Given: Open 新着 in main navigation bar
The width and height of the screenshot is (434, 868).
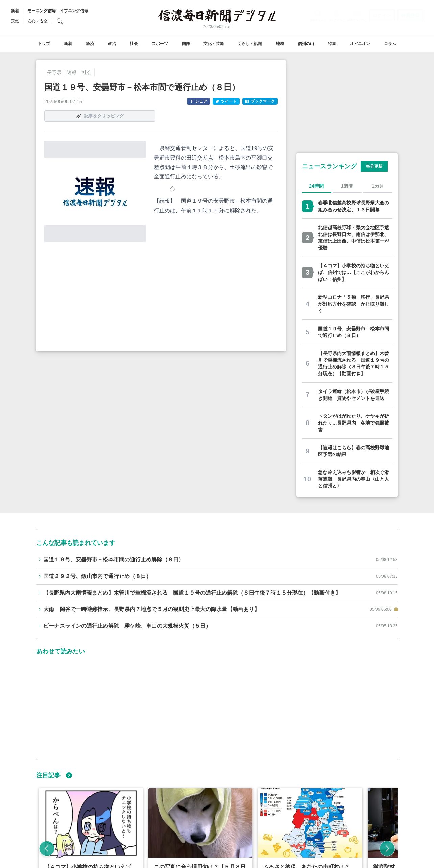Looking at the screenshot, I should pyautogui.click(x=68, y=44).
